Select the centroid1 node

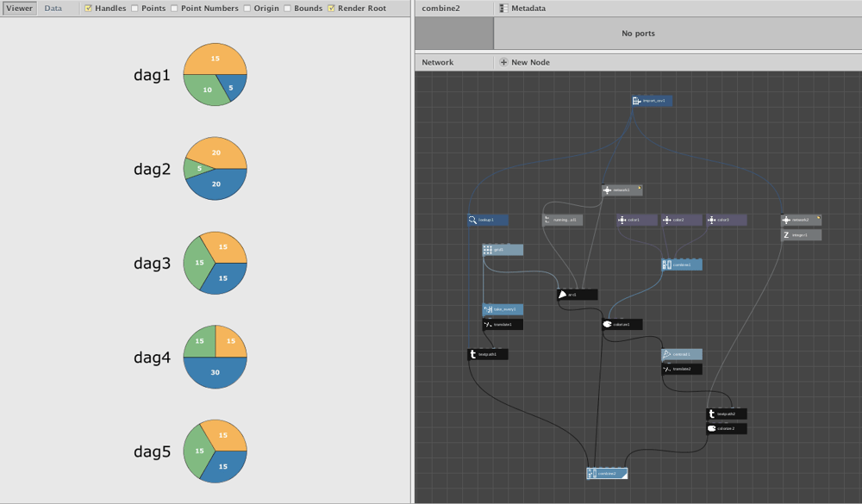682,354
